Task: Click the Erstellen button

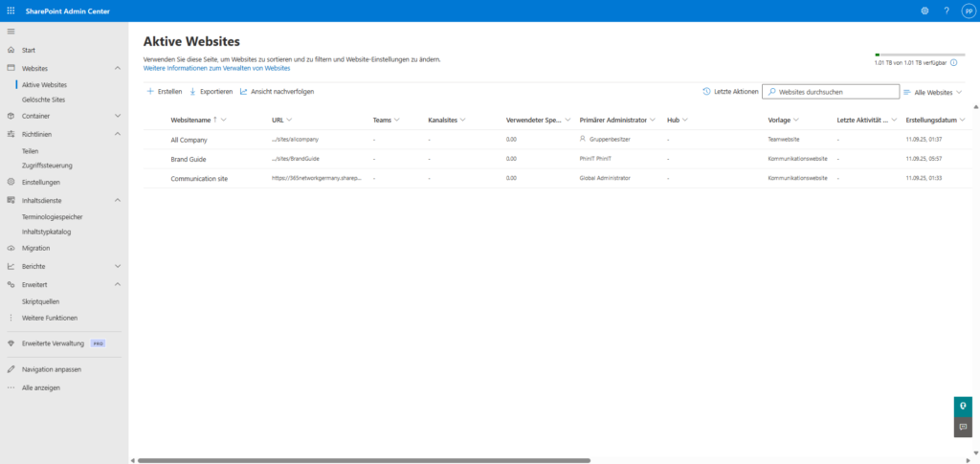Action: point(164,92)
